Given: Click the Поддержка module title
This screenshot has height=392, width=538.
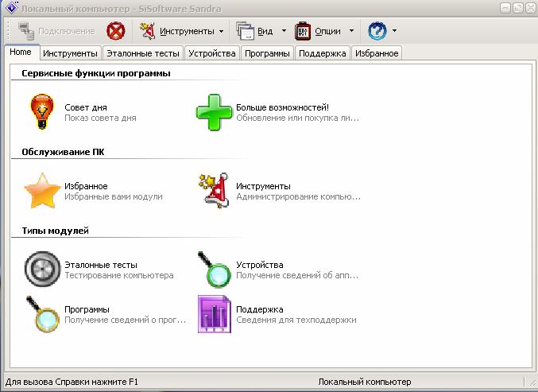Looking at the screenshot, I should pos(259,309).
